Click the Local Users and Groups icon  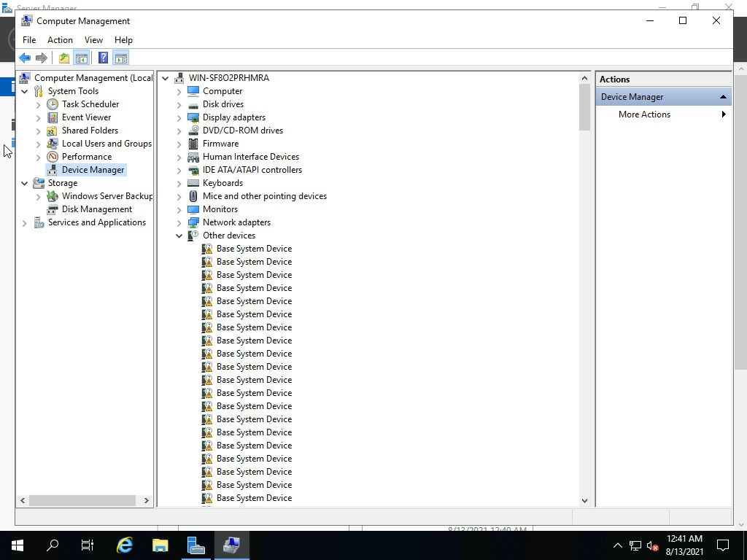point(53,144)
